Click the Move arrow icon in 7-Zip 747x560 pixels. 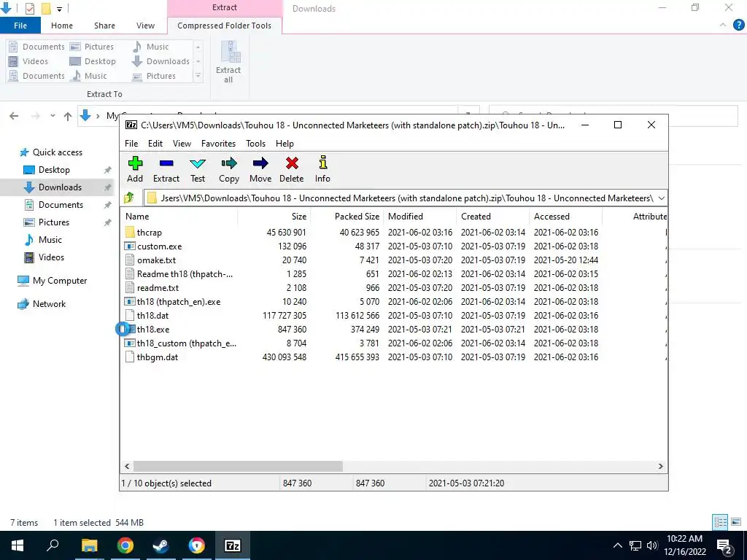click(x=260, y=163)
